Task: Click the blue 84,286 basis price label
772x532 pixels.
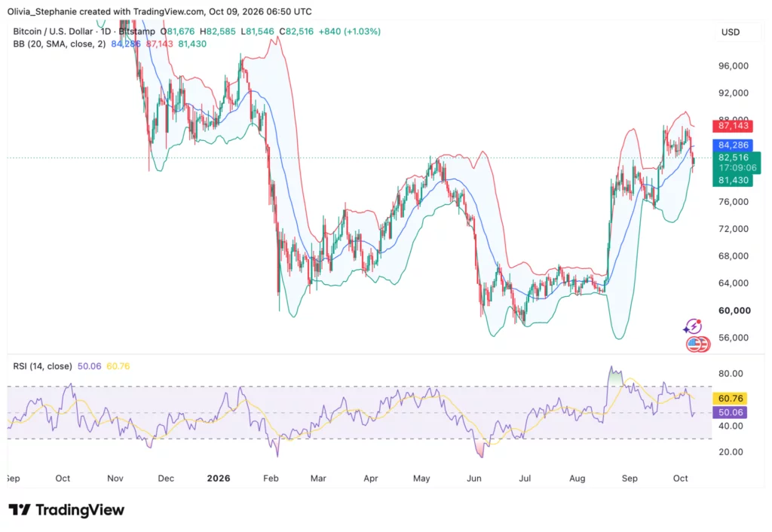Action: (x=733, y=145)
